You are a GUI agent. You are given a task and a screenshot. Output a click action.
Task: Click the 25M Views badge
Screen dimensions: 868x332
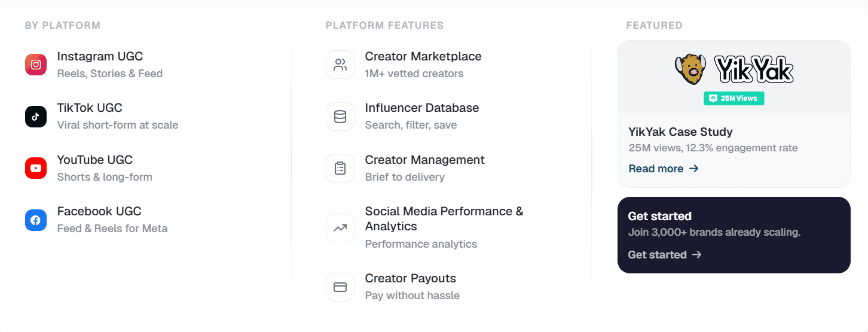pos(734,98)
